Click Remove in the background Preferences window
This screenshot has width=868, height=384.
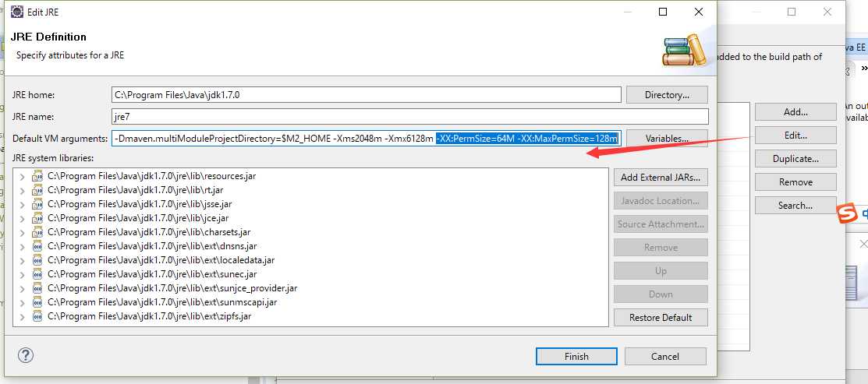795,181
